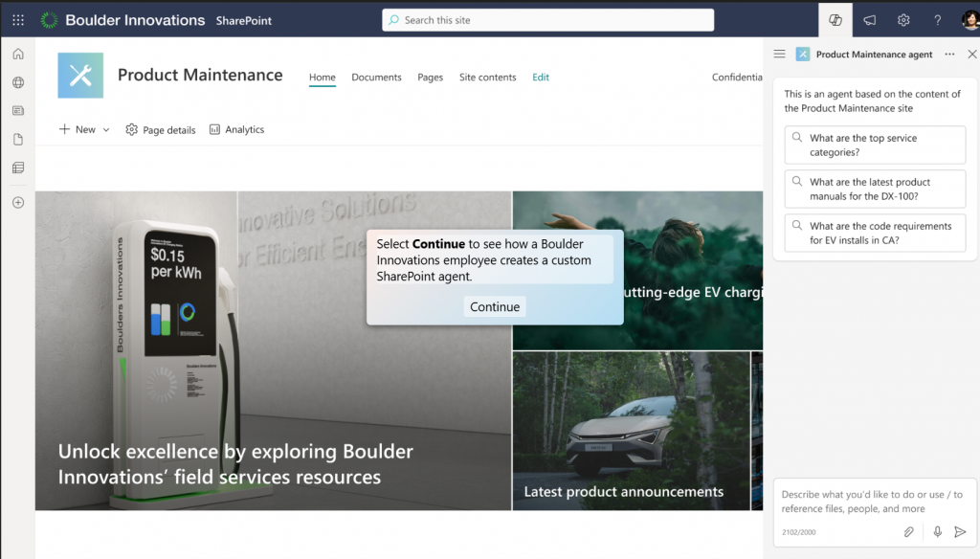Open the megaphone announcements icon

point(869,20)
